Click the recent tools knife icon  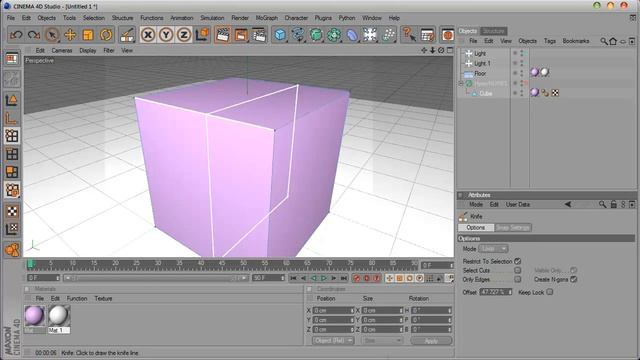pos(127,35)
